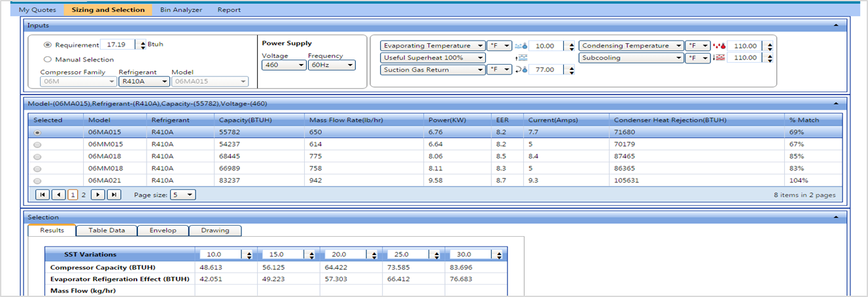Switch to the Results tab
This screenshot has height=297, width=868.
click(x=52, y=230)
